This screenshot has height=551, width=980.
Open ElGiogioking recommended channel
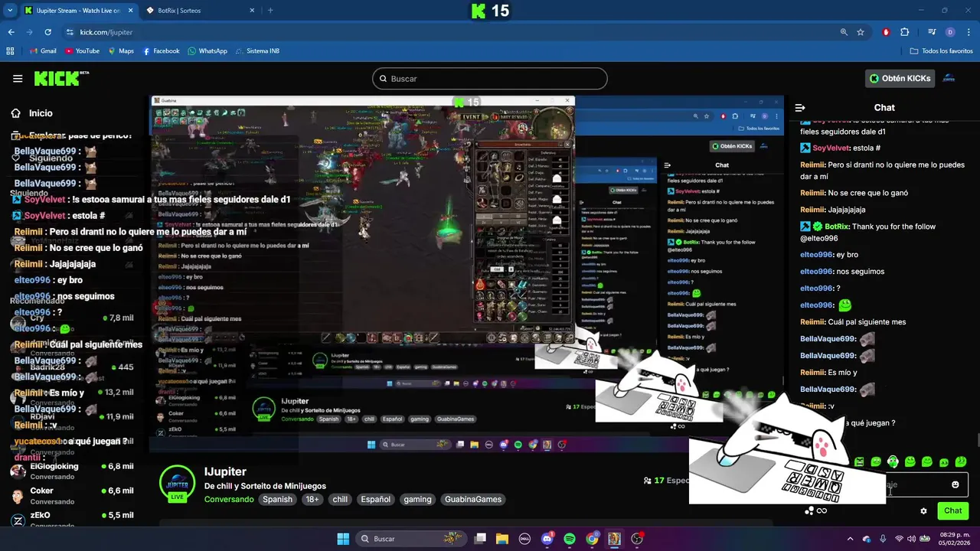[72, 471]
